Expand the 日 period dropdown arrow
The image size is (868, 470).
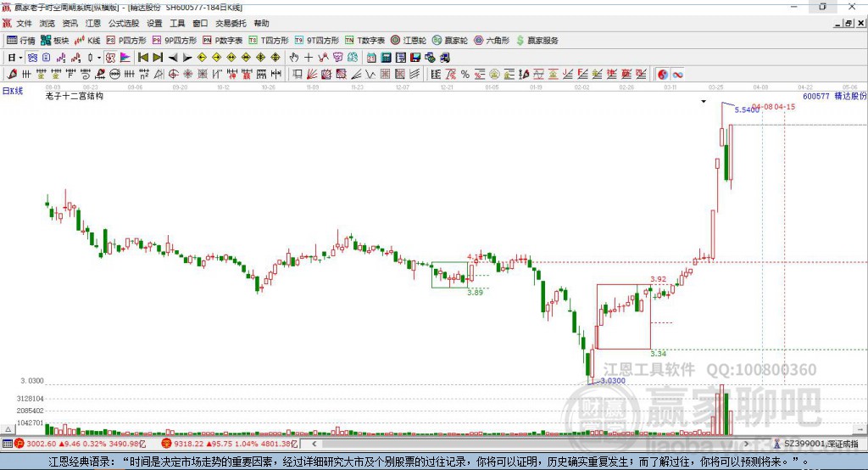coord(20,58)
